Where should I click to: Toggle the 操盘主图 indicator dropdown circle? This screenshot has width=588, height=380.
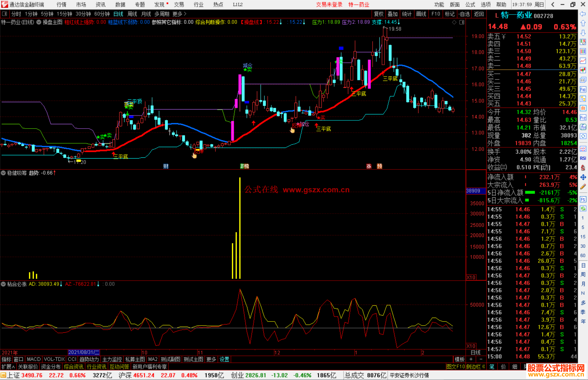click(x=39, y=22)
